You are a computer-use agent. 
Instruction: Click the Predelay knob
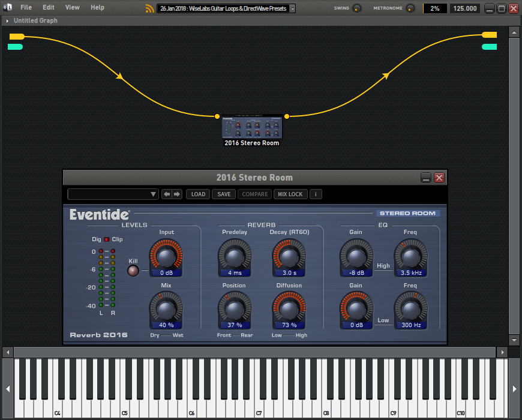click(x=235, y=256)
